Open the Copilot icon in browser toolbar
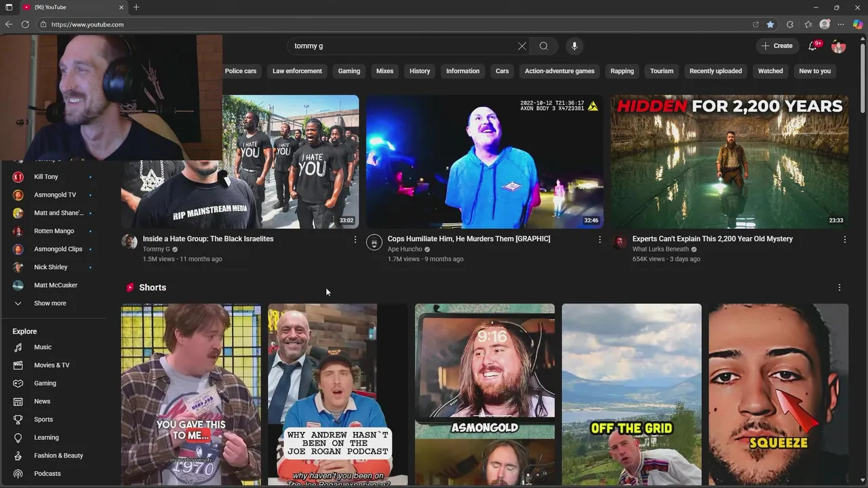 click(858, 24)
